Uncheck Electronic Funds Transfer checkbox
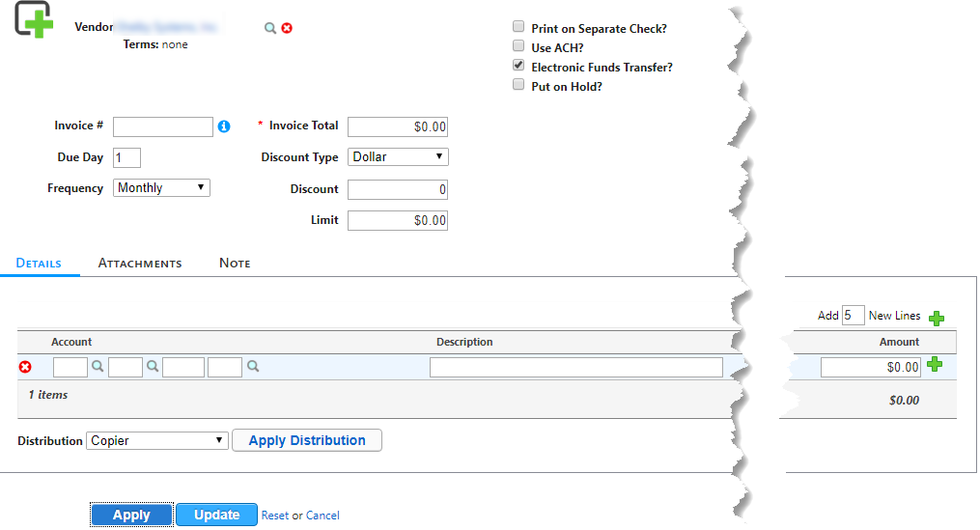980x530 pixels. [x=519, y=67]
